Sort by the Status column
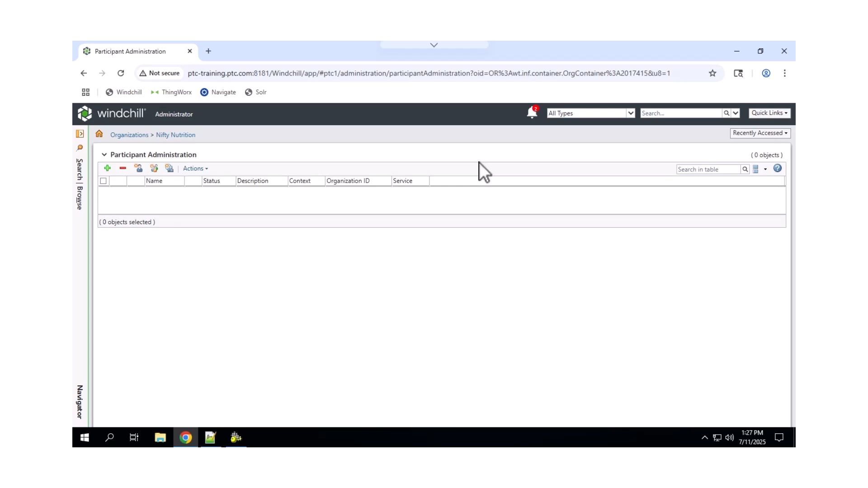Viewport: 868px width, 488px height. [x=219, y=181]
